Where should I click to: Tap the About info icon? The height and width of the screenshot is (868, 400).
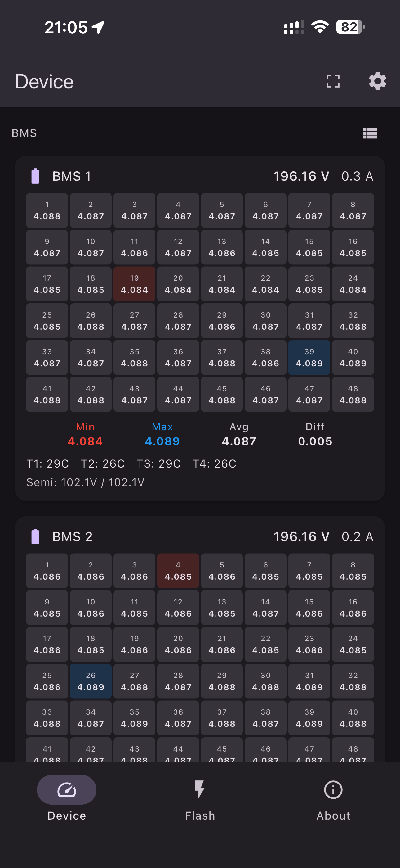(333, 789)
